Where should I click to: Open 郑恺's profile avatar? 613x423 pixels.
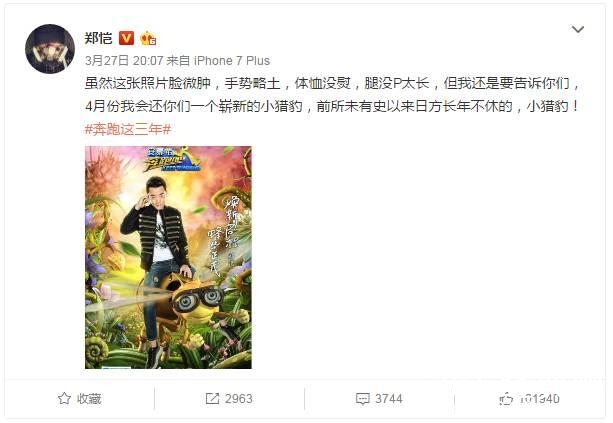[50, 49]
